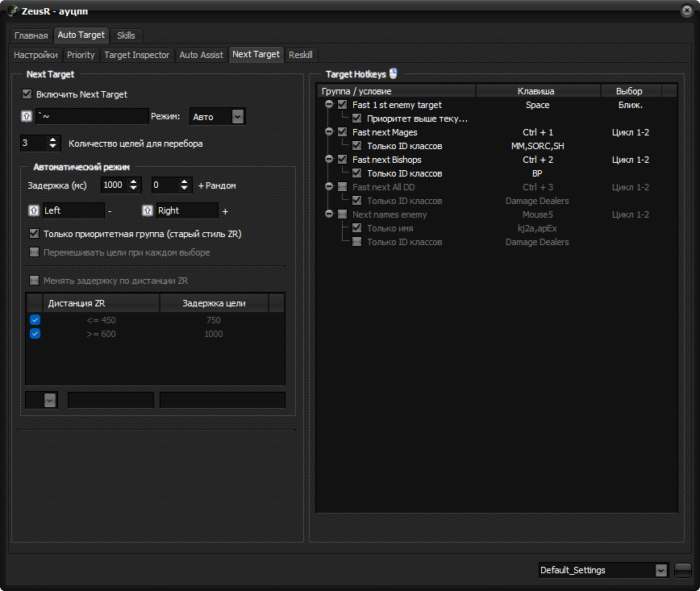
Task: Enable the Fast next All DD checkbox
Action: coord(343,186)
